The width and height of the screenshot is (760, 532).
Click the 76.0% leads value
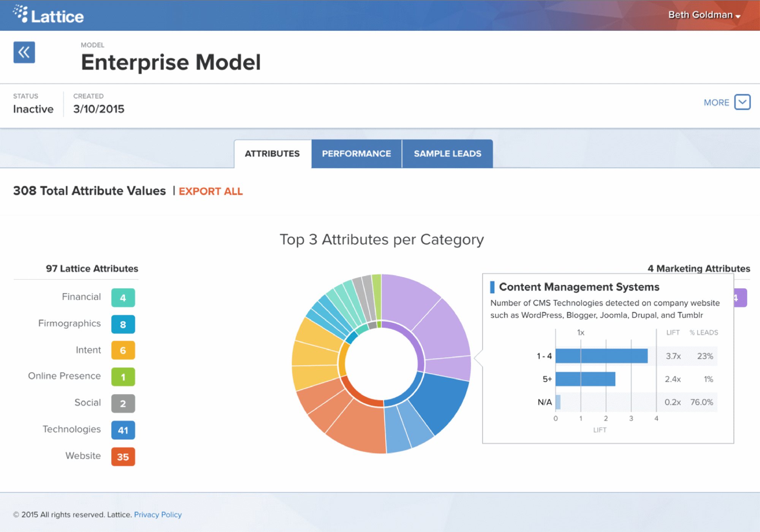702,402
